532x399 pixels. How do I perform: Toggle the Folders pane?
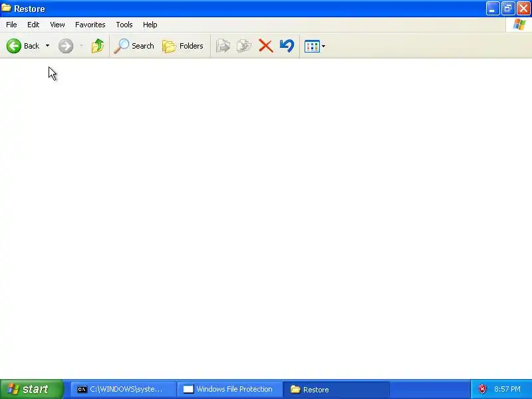coord(183,46)
